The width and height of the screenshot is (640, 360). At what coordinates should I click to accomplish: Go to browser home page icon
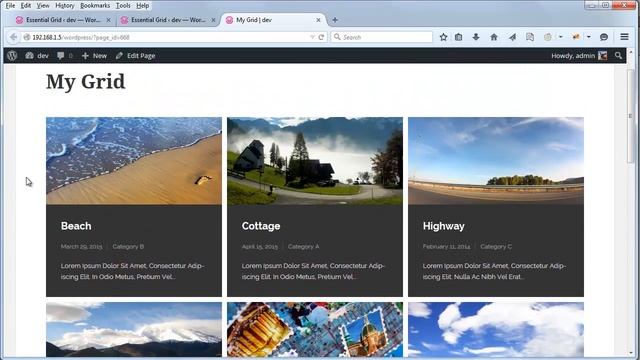pos(494,37)
